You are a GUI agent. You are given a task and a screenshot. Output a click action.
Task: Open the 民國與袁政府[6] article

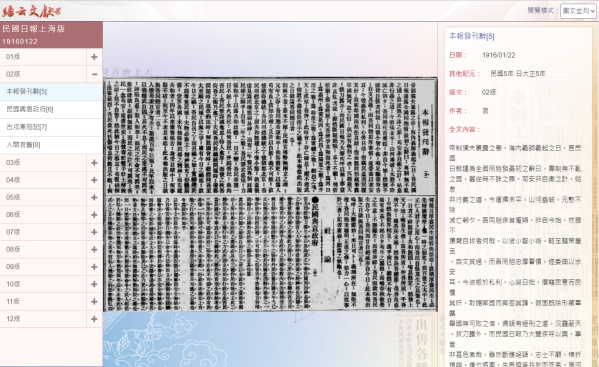[x=51, y=110]
